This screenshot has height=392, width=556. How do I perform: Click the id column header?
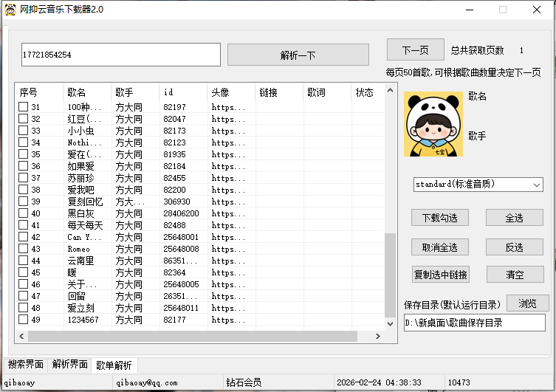tap(183, 92)
